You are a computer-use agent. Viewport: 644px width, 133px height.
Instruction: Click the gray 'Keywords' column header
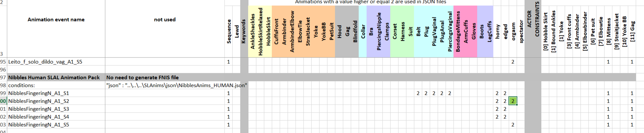tap(244, 31)
